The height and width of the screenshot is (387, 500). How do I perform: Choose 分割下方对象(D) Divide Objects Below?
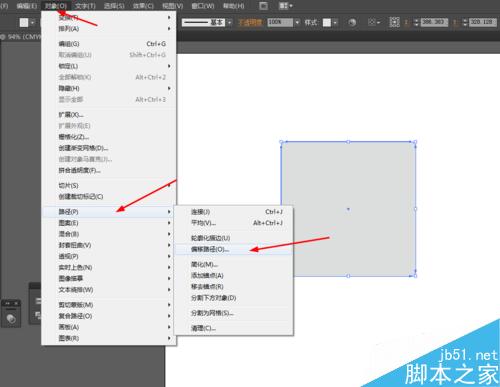click(x=234, y=298)
